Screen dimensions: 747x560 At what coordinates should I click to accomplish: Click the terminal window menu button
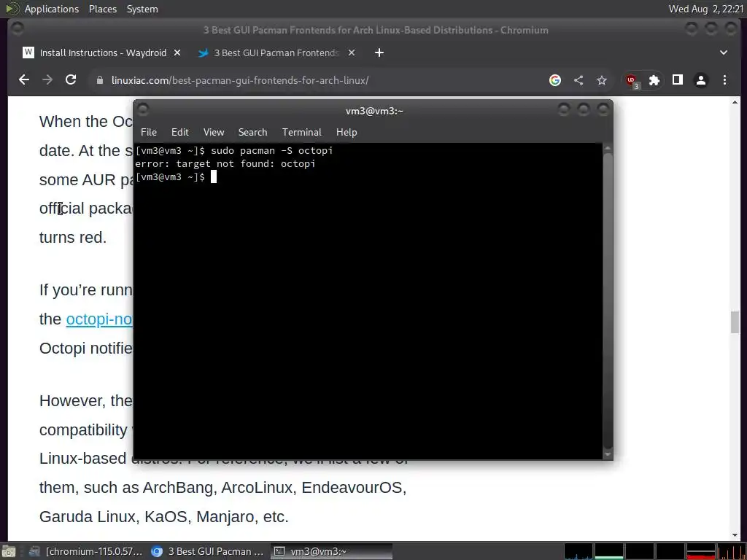[x=143, y=110]
